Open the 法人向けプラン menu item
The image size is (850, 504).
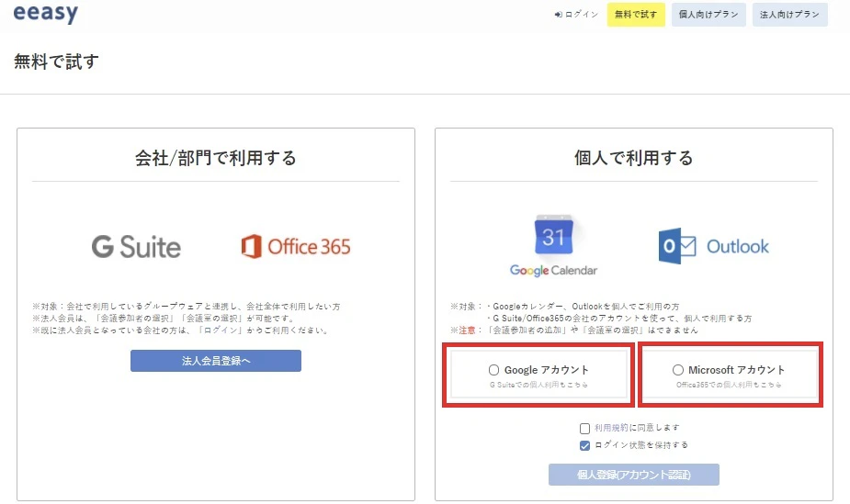(789, 15)
